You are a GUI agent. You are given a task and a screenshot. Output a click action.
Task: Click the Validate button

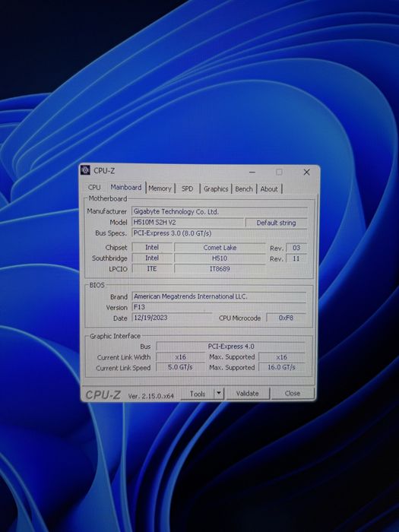pyautogui.click(x=247, y=394)
